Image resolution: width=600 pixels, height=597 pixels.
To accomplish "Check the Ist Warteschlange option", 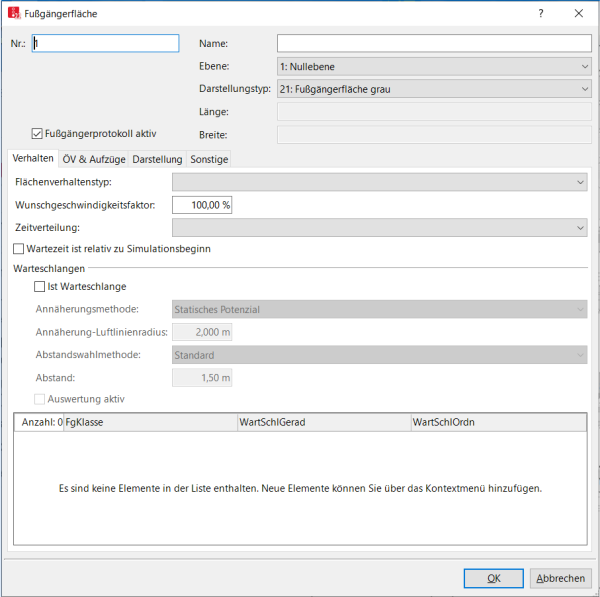I will pyautogui.click(x=39, y=287).
